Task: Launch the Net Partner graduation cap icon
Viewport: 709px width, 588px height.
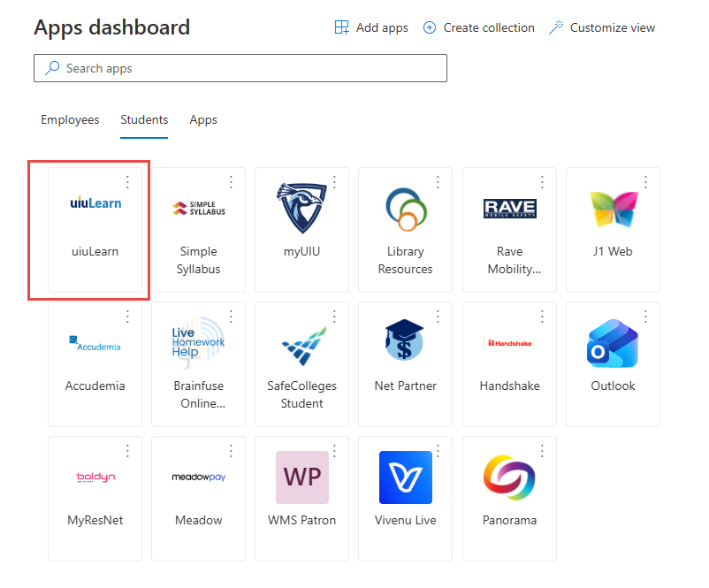Action: pos(404,340)
